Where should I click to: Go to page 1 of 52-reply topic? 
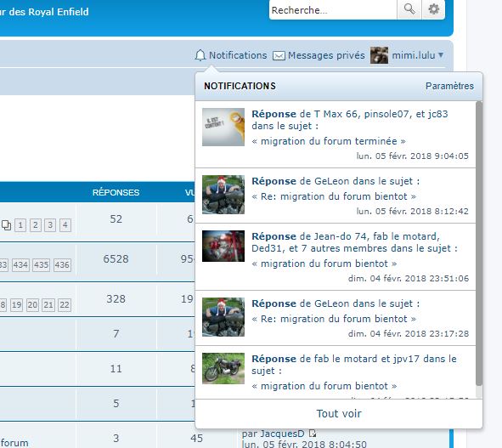click(x=20, y=225)
